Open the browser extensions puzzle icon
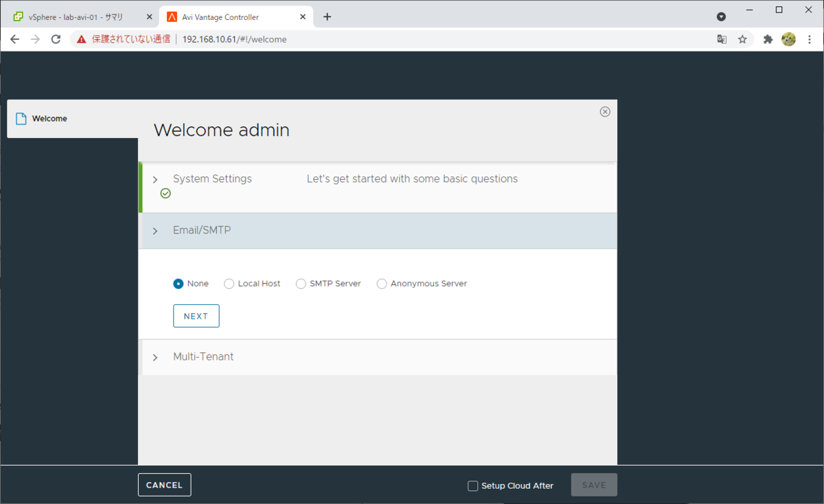The image size is (824, 504). click(768, 39)
